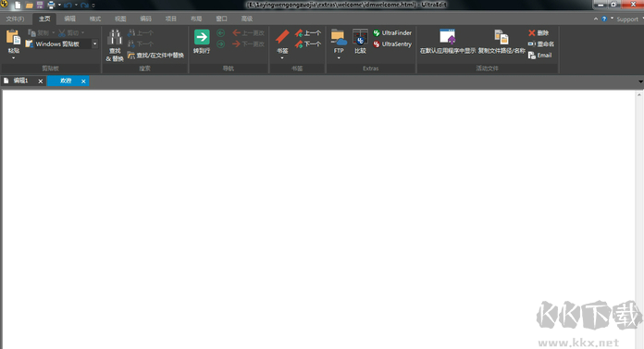Open the 编辑 ribbon tab

point(69,19)
